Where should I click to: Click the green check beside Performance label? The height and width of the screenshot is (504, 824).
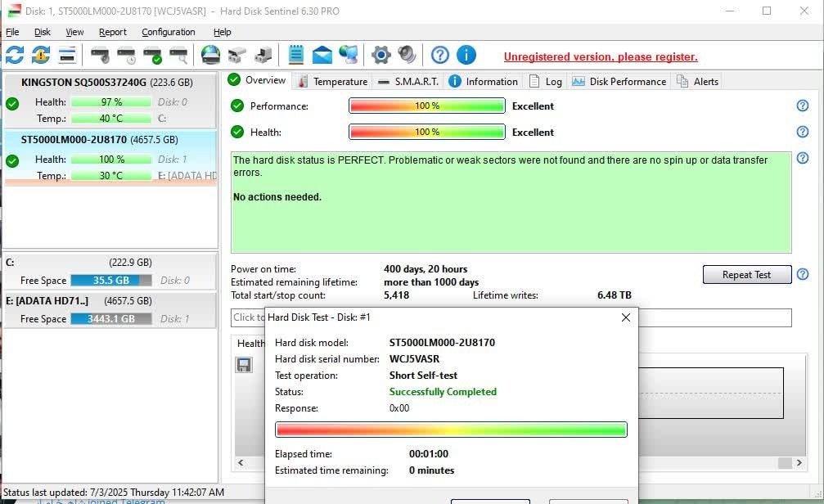point(237,106)
